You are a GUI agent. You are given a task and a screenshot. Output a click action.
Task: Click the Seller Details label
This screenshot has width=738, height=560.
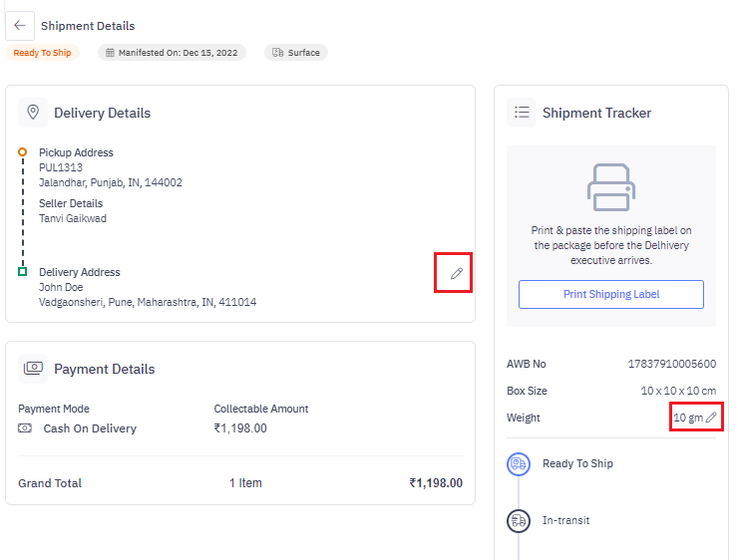coord(71,203)
